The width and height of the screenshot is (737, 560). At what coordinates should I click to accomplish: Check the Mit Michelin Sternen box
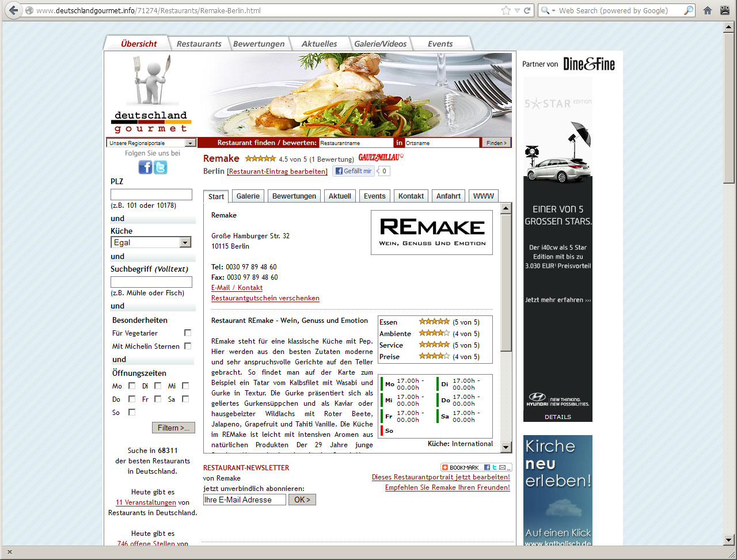point(188,346)
